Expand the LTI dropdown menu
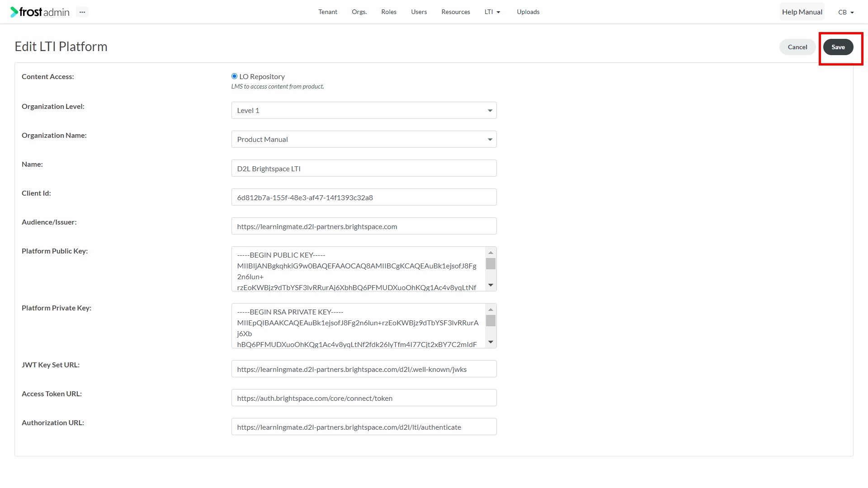Image resolution: width=868 pixels, height=488 pixels. tap(492, 12)
